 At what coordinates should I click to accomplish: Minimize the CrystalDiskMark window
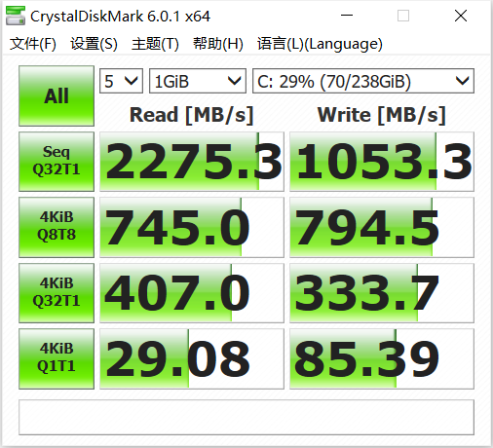tap(347, 16)
